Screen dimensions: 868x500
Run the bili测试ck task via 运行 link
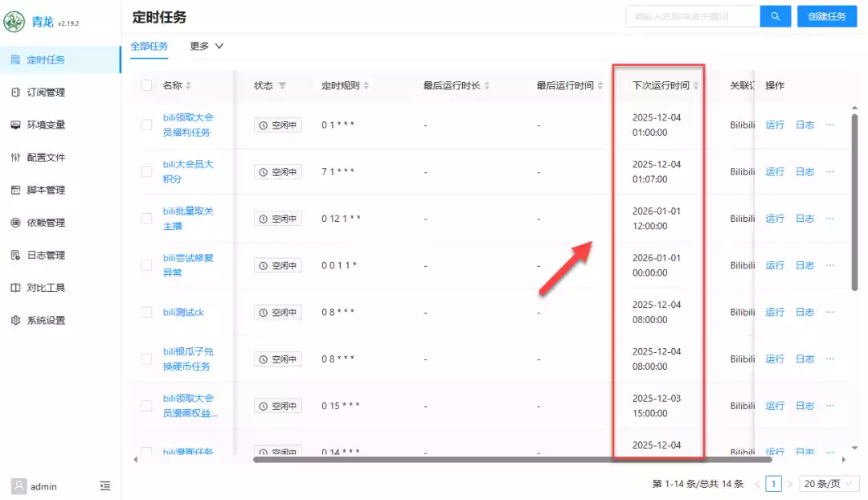[774, 312]
